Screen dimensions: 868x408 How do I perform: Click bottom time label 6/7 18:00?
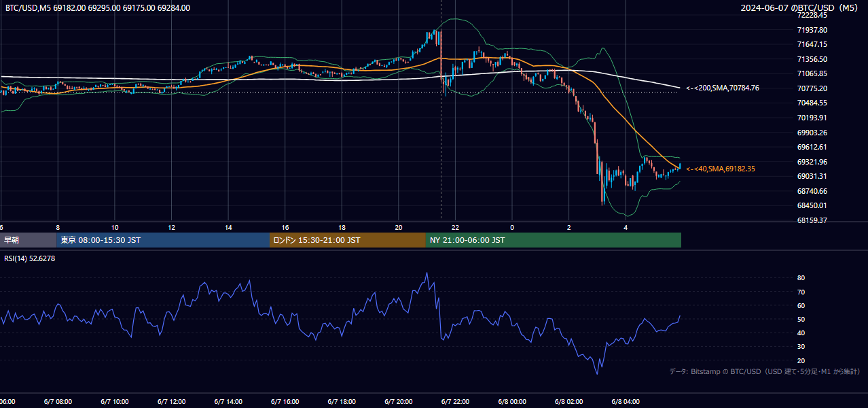click(342, 402)
